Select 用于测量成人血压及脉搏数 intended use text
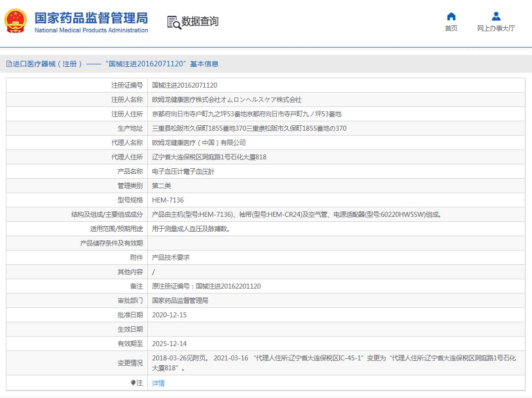The image size is (532, 398). tap(191, 229)
